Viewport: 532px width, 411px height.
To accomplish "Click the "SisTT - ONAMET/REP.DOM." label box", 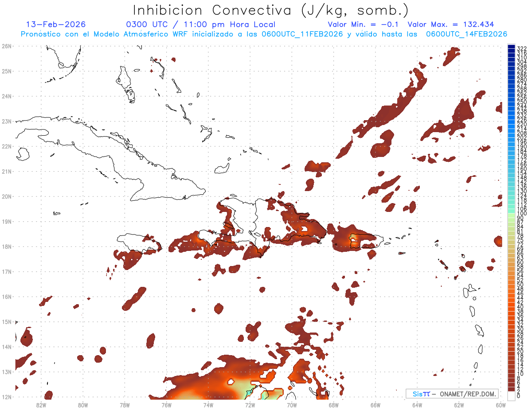I will pyautogui.click(x=452, y=394).
